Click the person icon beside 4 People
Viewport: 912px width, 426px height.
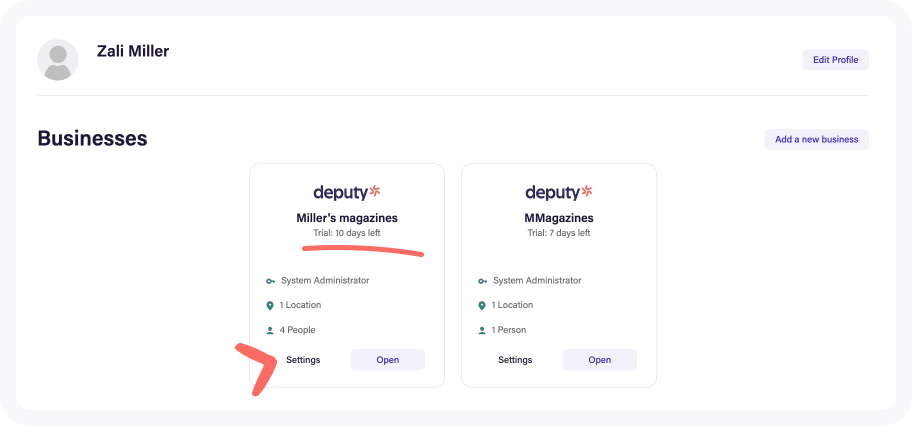click(x=270, y=331)
